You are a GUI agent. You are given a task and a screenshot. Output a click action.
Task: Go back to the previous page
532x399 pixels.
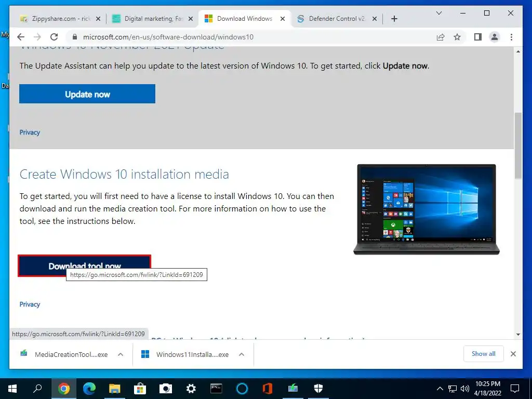click(x=21, y=37)
